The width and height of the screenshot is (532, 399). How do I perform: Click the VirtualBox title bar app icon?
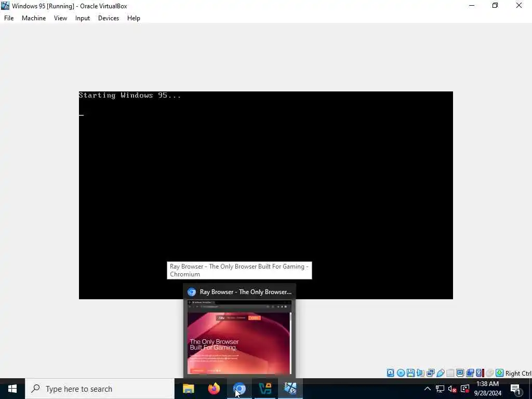click(5, 6)
